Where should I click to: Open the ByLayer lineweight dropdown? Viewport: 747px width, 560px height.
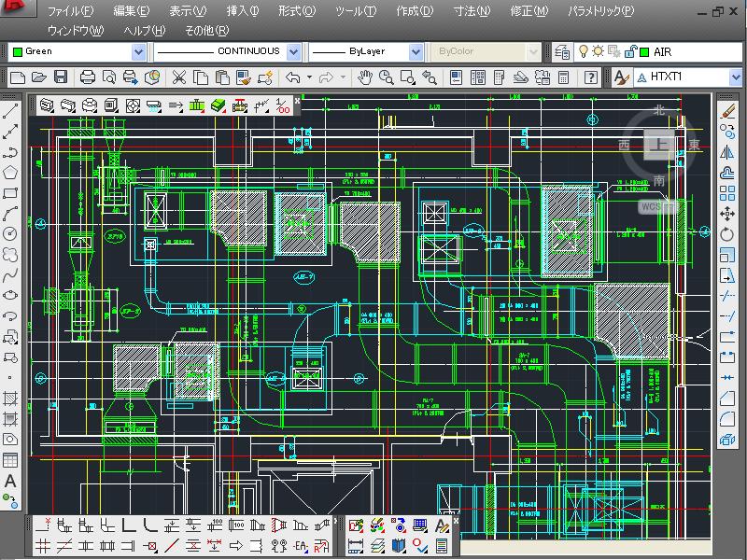(417, 52)
